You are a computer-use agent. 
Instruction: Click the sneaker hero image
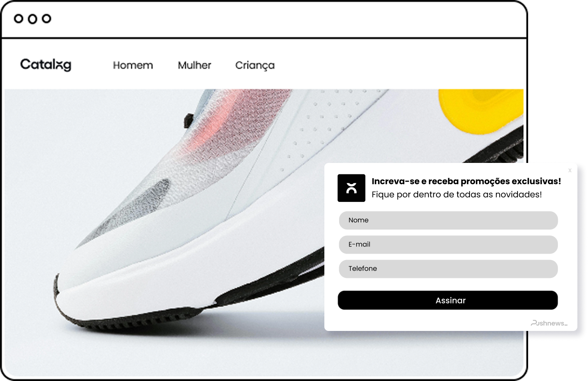[170, 233]
